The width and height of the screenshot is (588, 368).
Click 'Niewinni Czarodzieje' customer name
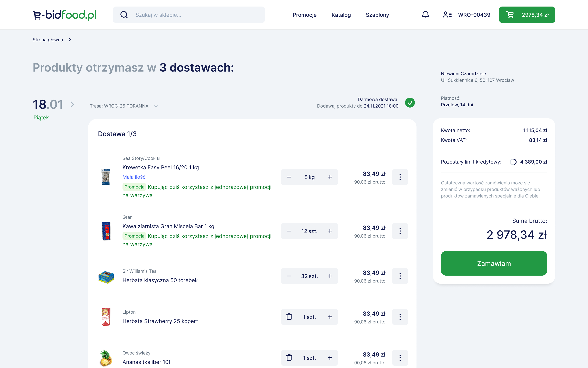point(463,74)
